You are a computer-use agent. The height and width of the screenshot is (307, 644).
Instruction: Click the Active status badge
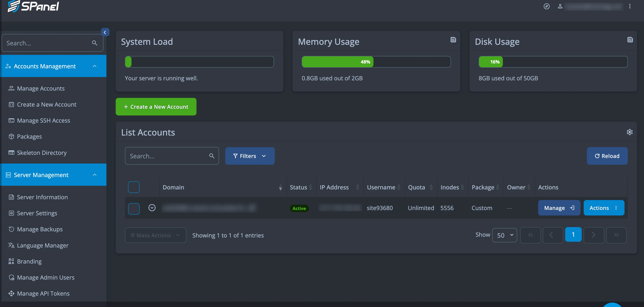tap(299, 208)
